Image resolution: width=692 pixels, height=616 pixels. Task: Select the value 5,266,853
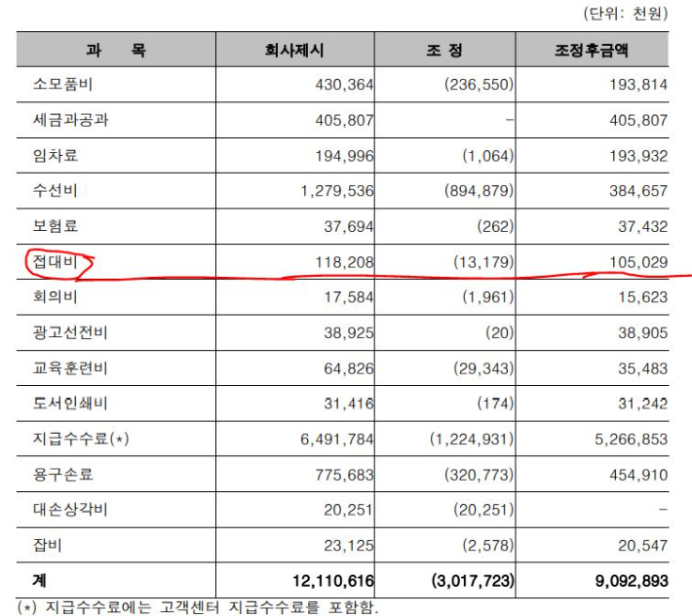[632, 439]
